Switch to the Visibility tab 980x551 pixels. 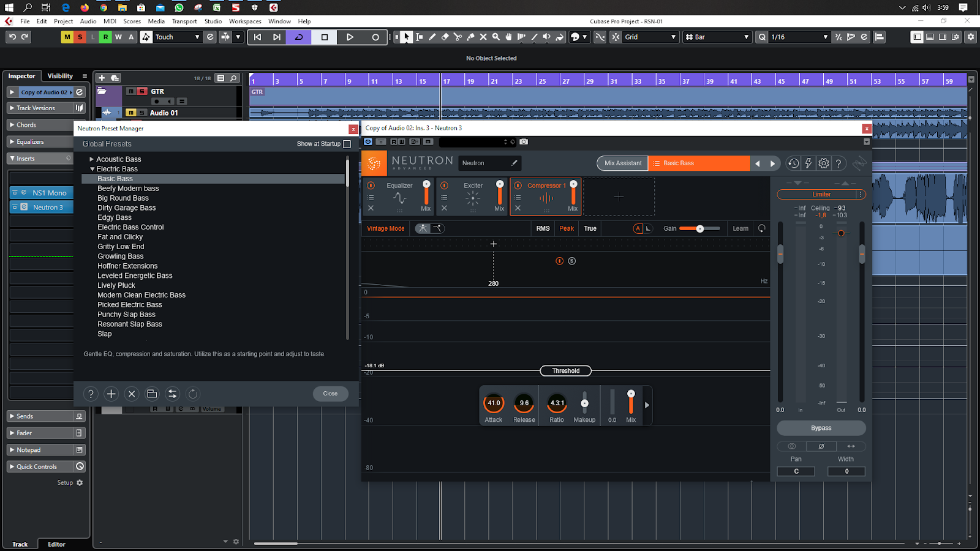pyautogui.click(x=60, y=76)
